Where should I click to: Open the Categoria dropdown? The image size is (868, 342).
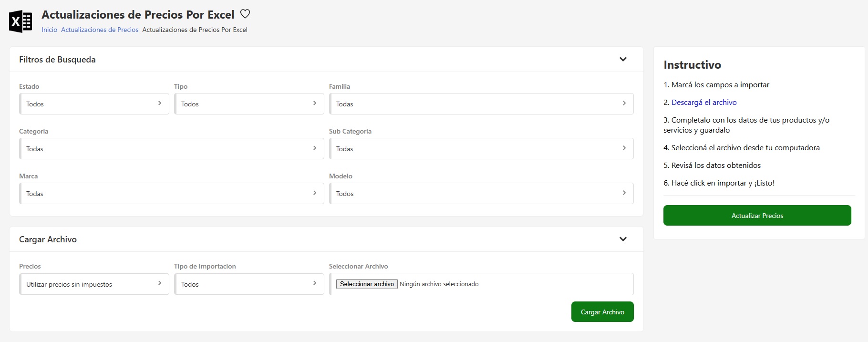171,149
